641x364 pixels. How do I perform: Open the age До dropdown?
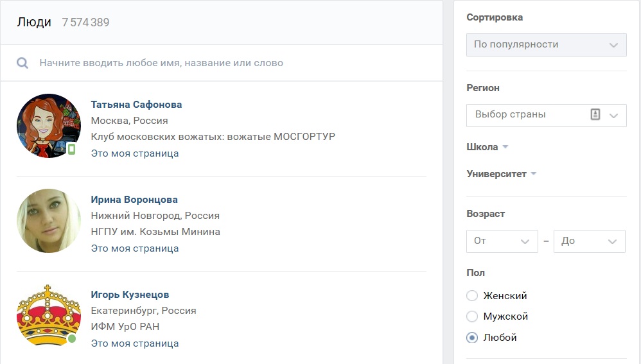590,241
